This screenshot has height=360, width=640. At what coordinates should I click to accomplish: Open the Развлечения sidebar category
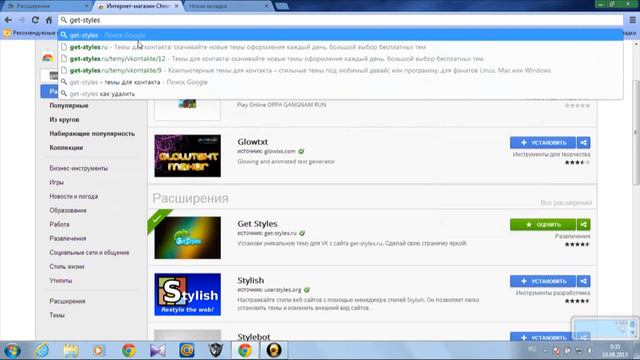[x=68, y=238]
